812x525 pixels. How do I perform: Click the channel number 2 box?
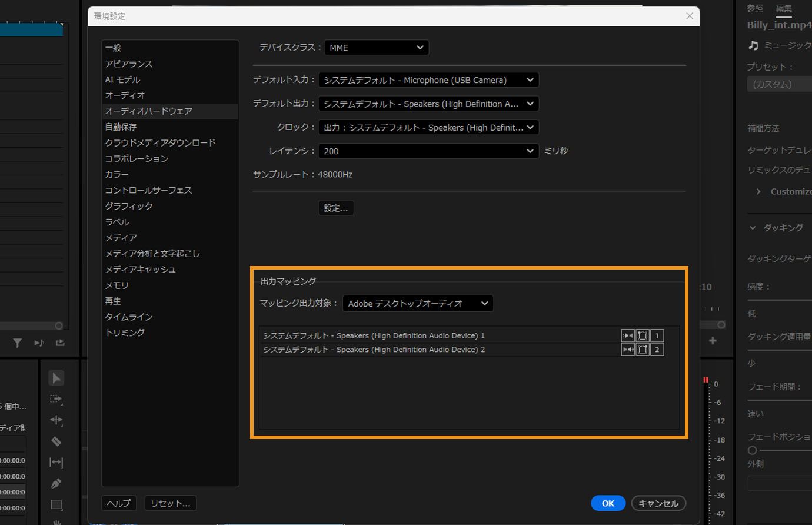pyautogui.click(x=657, y=350)
